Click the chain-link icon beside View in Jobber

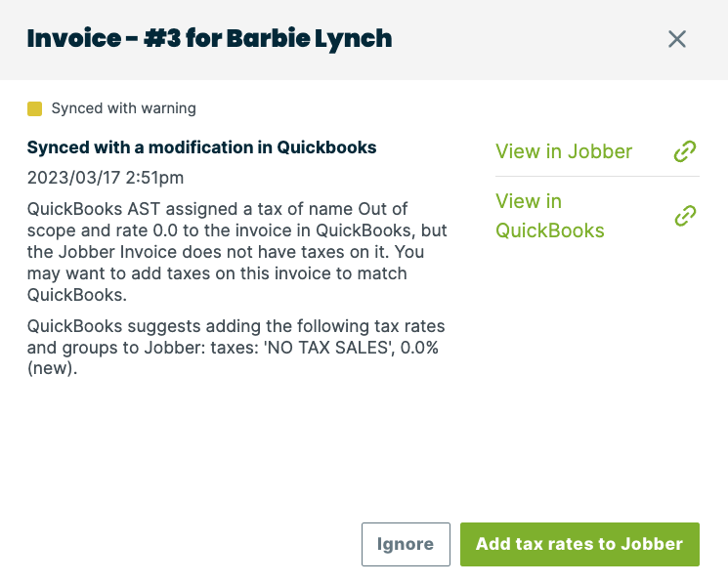(685, 151)
